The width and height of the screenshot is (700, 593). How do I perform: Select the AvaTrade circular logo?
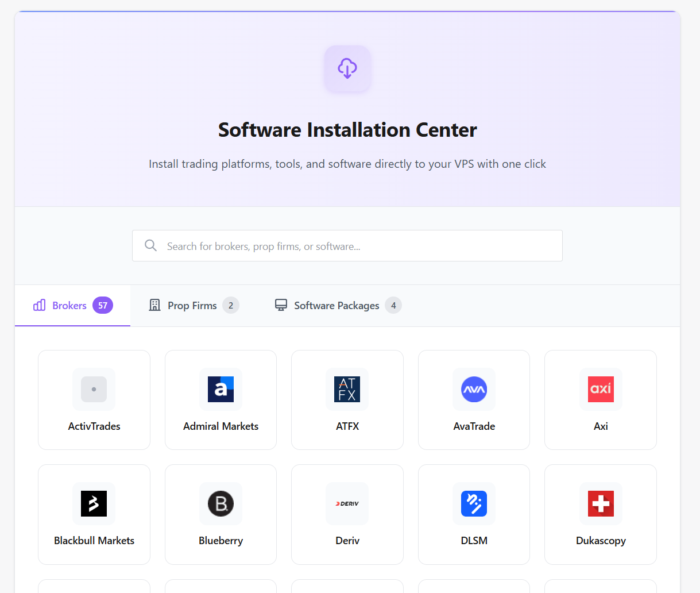(x=474, y=390)
